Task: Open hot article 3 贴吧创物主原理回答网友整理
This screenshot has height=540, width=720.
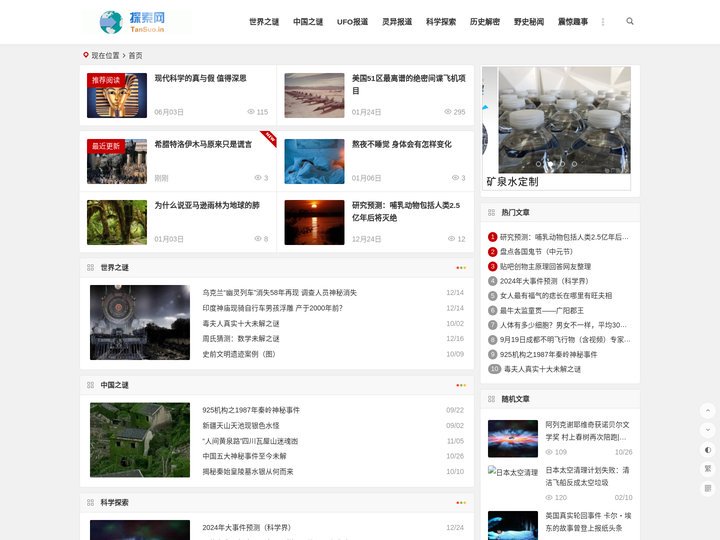Action: coord(546,266)
